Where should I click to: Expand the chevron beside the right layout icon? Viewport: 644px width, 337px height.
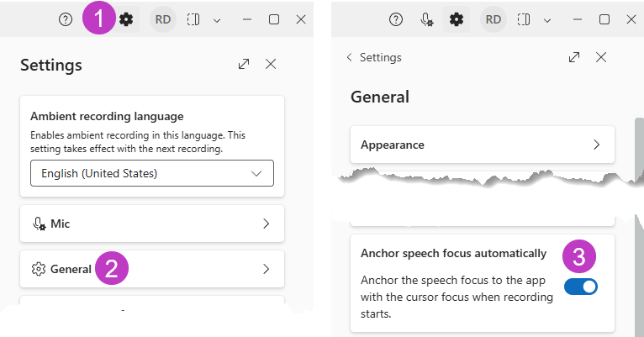pos(546,19)
